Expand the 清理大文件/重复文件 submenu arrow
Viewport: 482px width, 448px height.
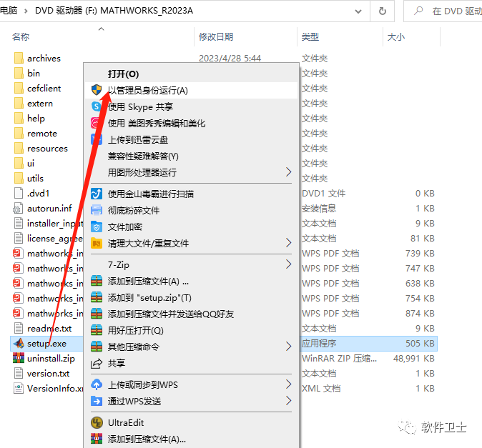(288, 243)
